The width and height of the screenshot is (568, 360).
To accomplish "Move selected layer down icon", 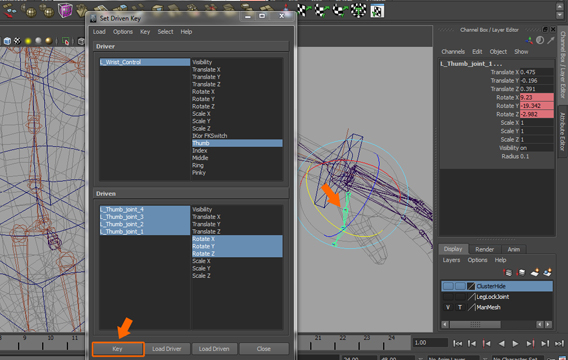I will click(x=521, y=272).
